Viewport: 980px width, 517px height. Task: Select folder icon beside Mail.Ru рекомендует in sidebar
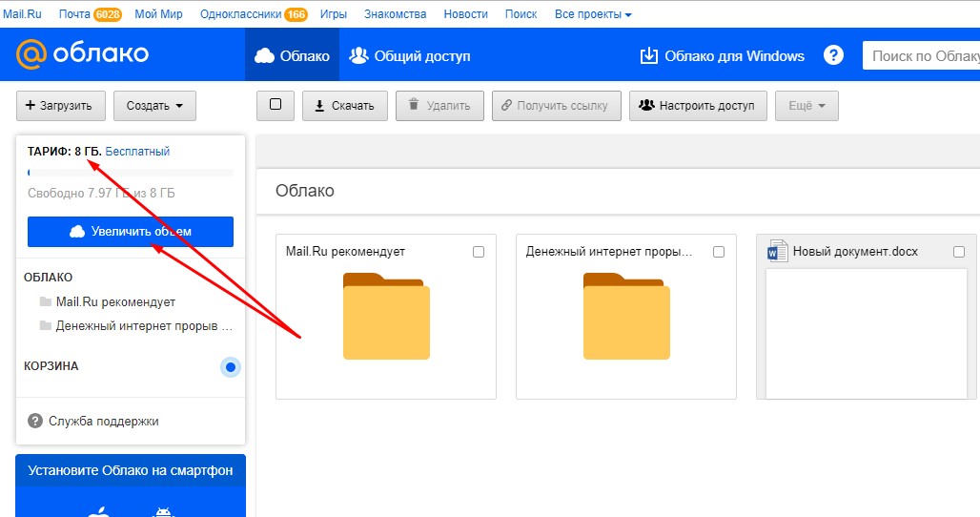tap(45, 301)
